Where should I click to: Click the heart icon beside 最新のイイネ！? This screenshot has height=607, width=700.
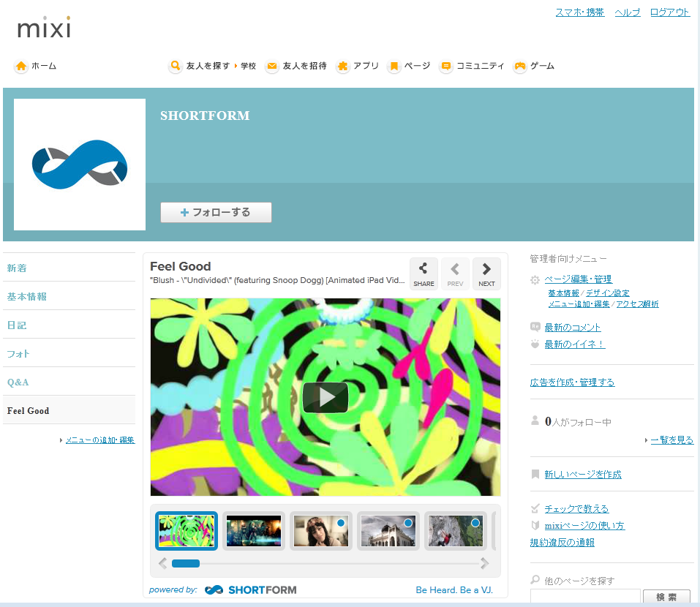tap(535, 344)
